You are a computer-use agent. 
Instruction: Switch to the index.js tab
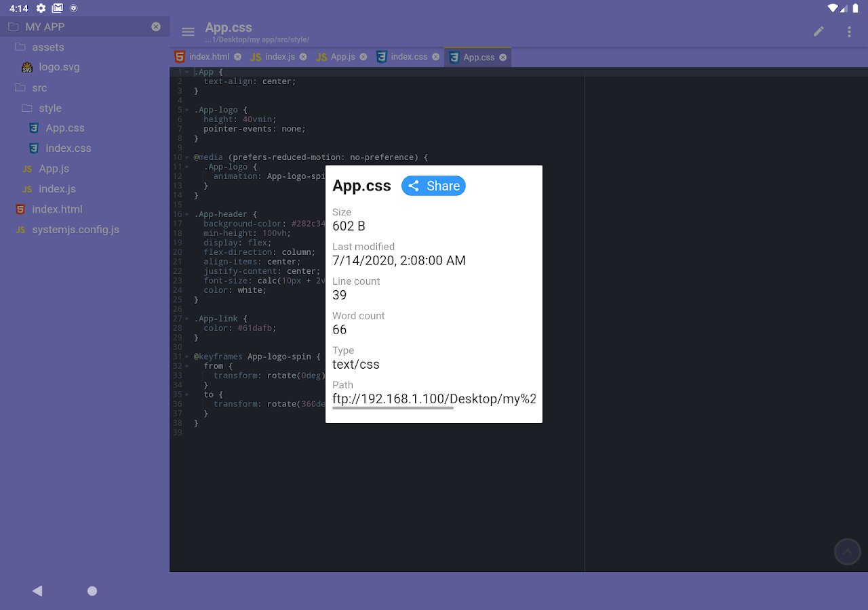279,57
